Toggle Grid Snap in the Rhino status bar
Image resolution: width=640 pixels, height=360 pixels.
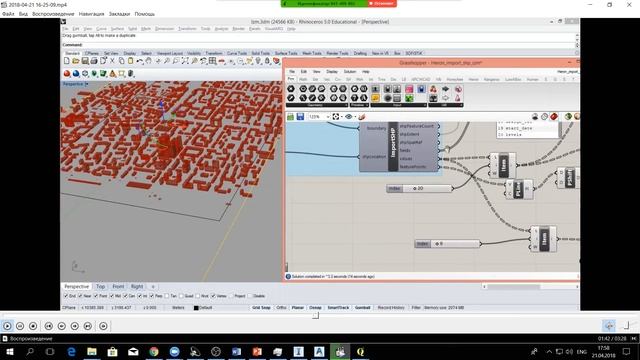pyautogui.click(x=261, y=308)
